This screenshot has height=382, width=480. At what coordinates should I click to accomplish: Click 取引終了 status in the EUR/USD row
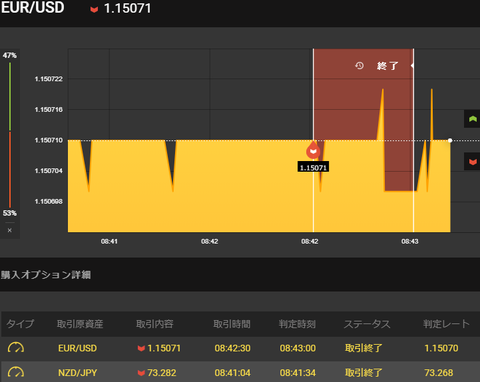363,348
